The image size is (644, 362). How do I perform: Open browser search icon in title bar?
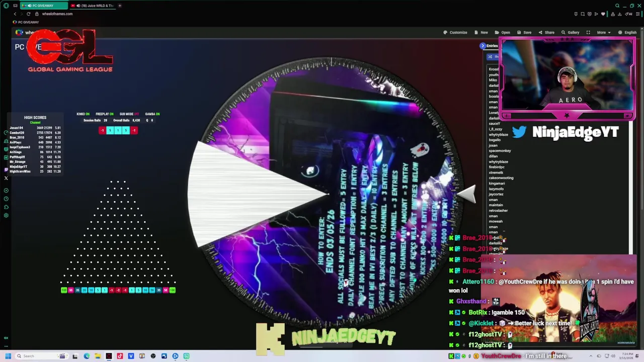pyautogui.click(x=617, y=6)
